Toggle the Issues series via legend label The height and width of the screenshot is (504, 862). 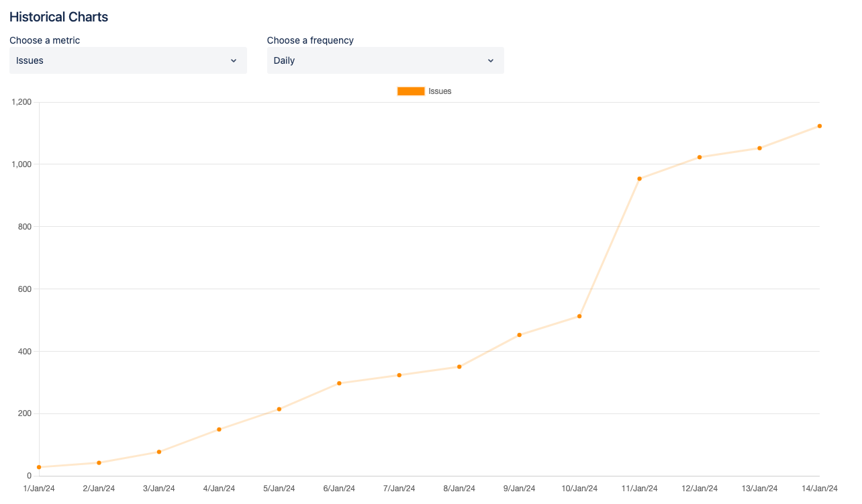440,91
